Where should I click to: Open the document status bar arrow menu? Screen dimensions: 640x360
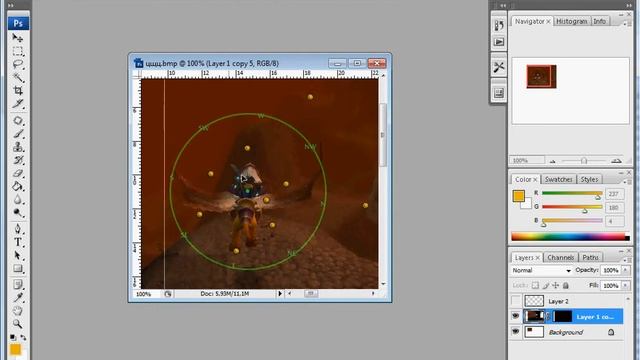click(280, 293)
